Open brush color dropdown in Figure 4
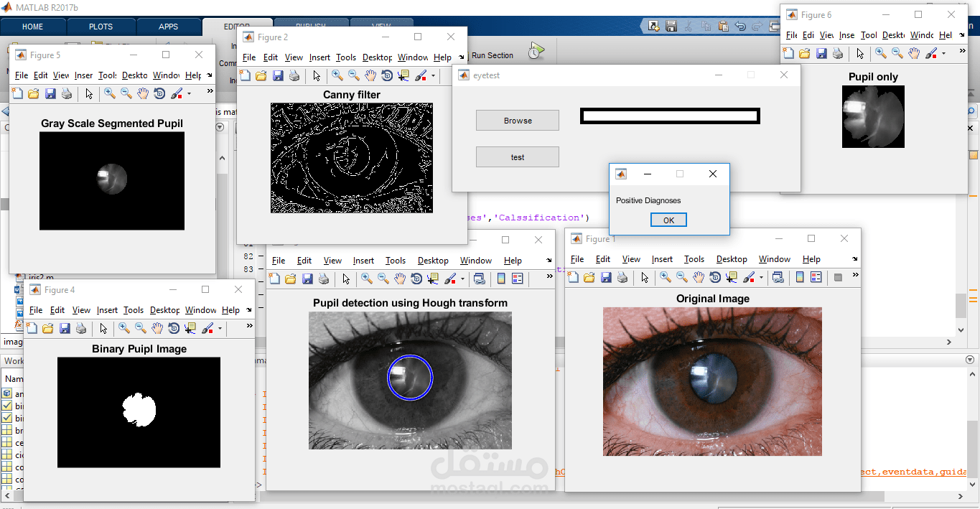The width and height of the screenshot is (980, 509). click(x=220, y=328)
